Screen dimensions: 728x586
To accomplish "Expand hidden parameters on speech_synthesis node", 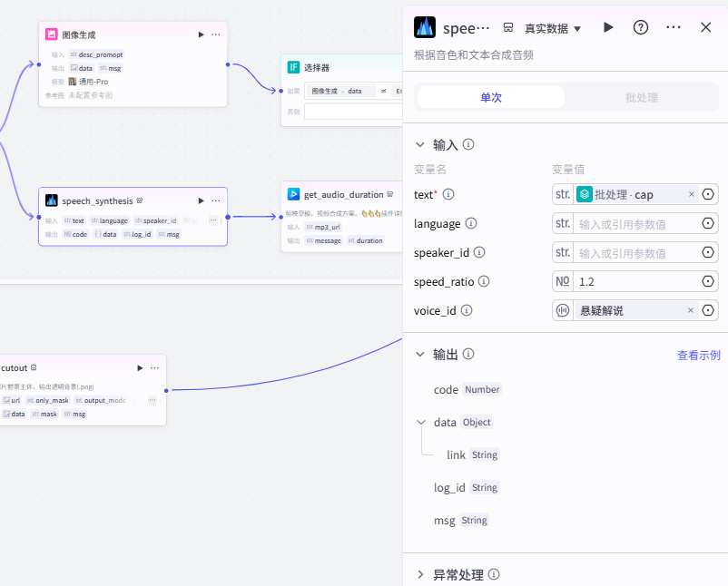I will pos(213,220).
